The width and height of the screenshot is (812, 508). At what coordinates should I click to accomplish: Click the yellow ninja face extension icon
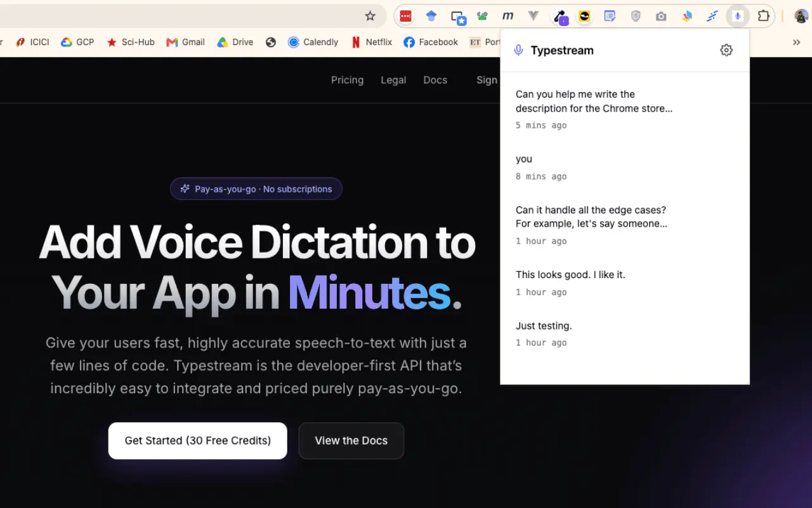(584, 17)
